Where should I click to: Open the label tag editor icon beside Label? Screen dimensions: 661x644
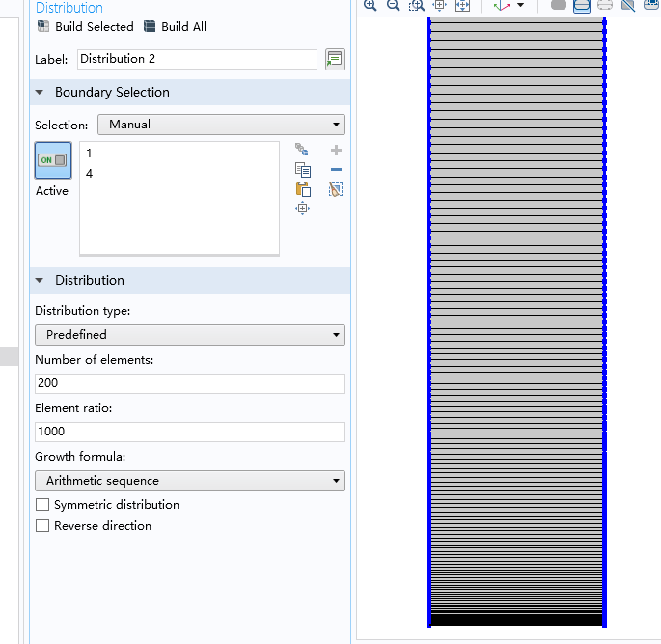(x=335, y=59)
